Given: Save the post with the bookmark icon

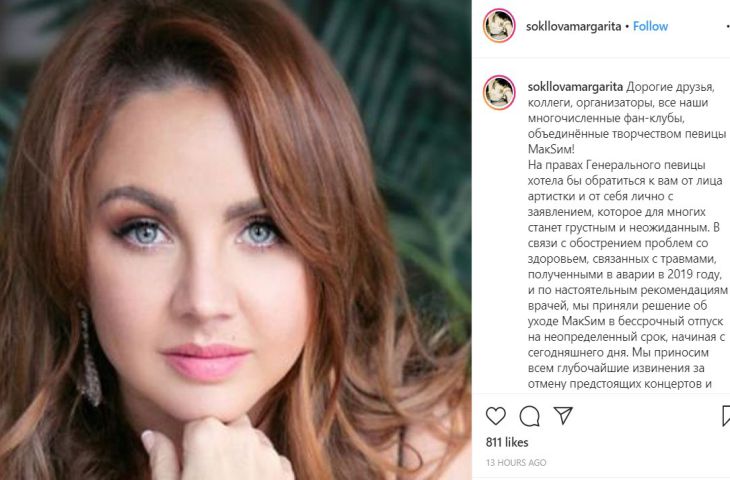Looking at the screenshot, I should click(x=726, y=416).
